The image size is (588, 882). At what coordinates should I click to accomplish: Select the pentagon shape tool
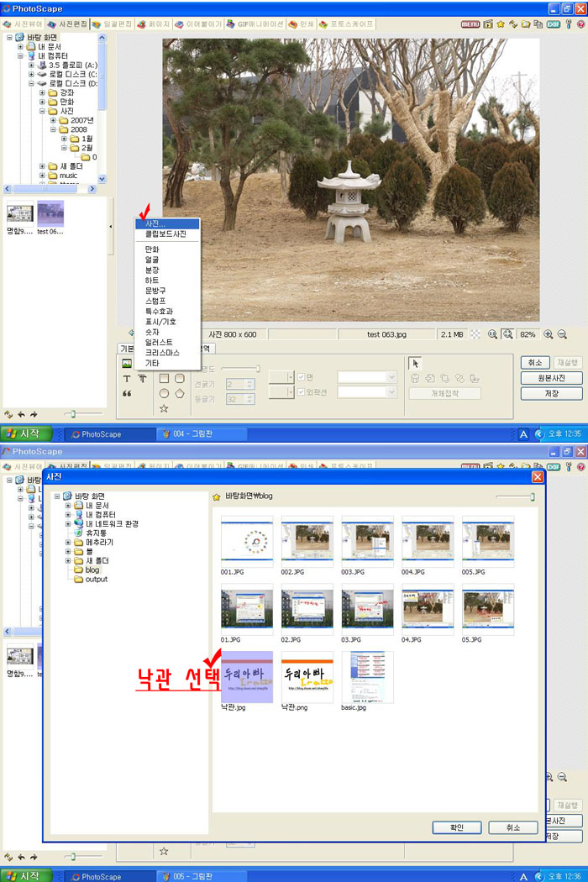180,393
